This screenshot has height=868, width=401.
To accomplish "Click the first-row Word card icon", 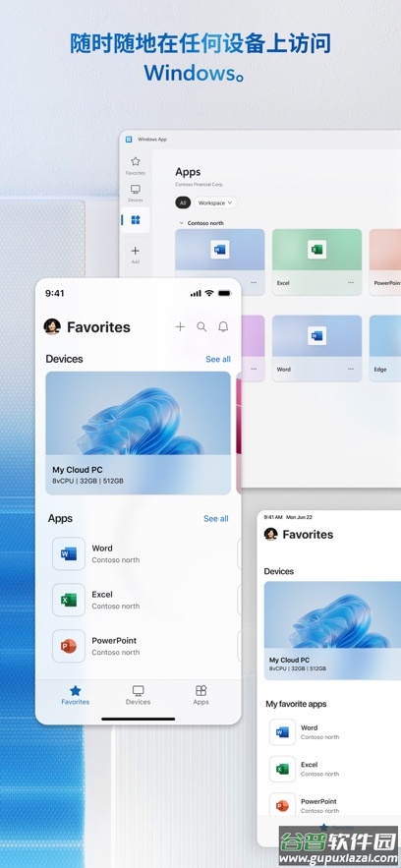I will [x=219, y=250].
